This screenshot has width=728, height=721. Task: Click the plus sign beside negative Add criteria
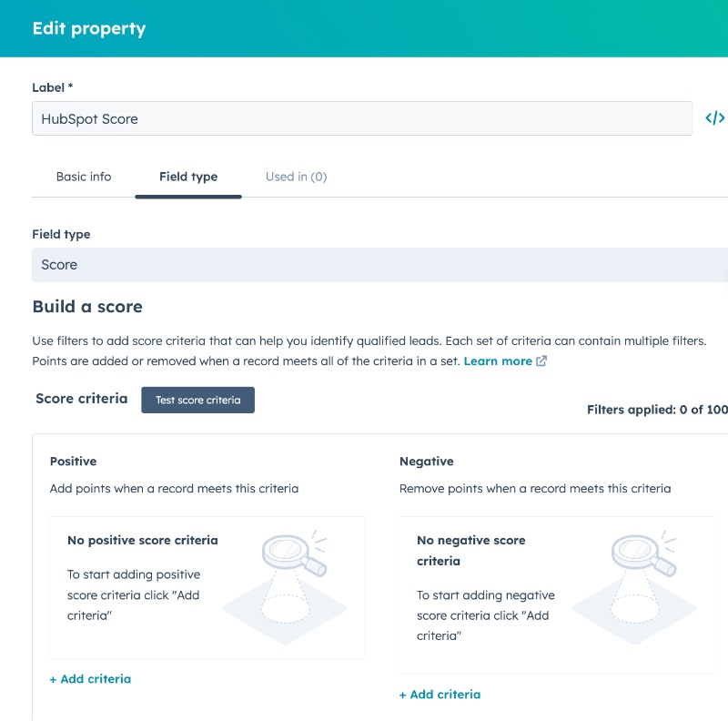[402, 695]
